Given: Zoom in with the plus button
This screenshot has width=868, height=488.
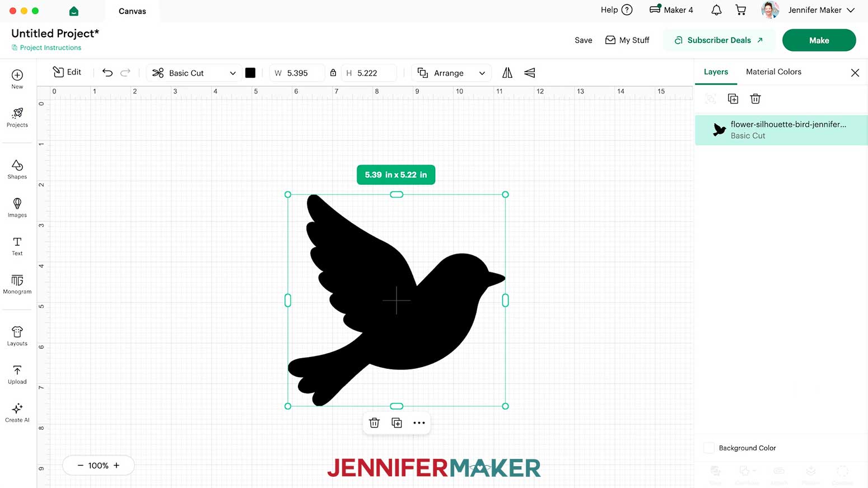Looking at the screenshot, I should (x=116, y=466).
